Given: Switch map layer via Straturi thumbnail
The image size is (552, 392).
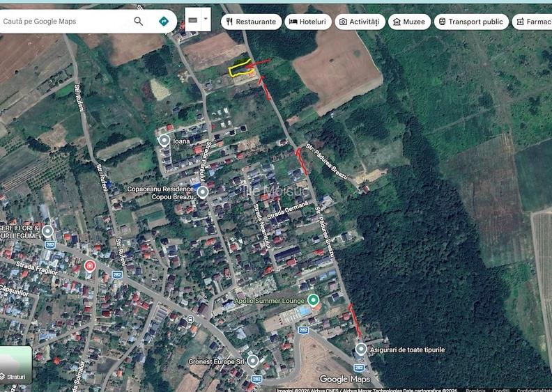Looking at the screenshot, I should [16, 365].
